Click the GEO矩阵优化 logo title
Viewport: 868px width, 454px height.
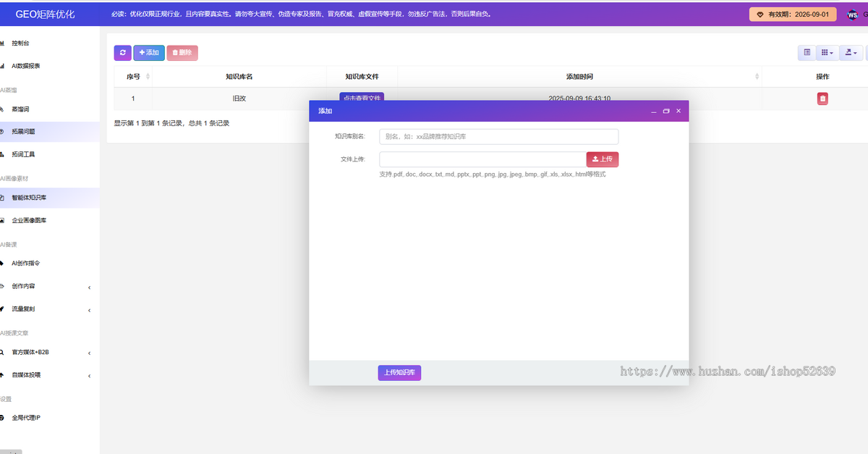[x=45, y=14]
